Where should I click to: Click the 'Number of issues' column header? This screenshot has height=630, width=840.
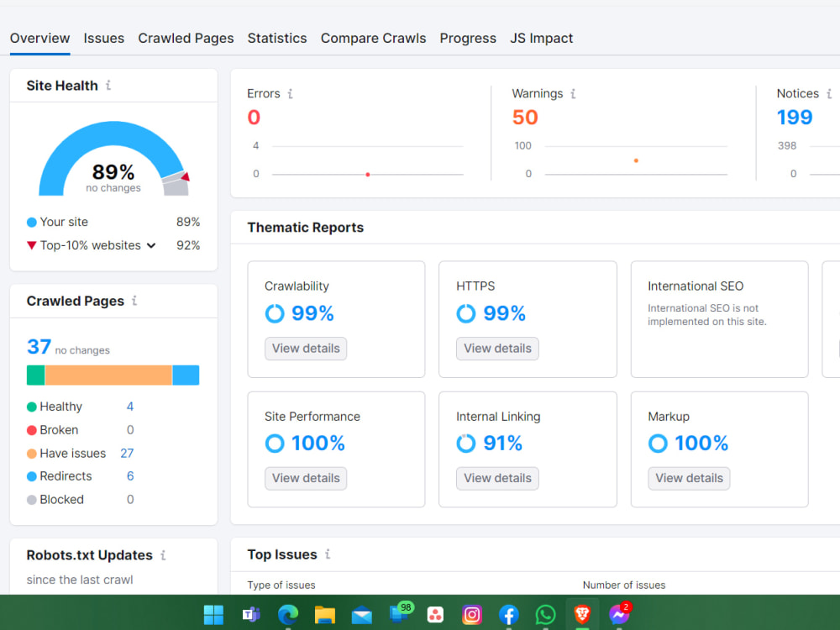point(624,585)
